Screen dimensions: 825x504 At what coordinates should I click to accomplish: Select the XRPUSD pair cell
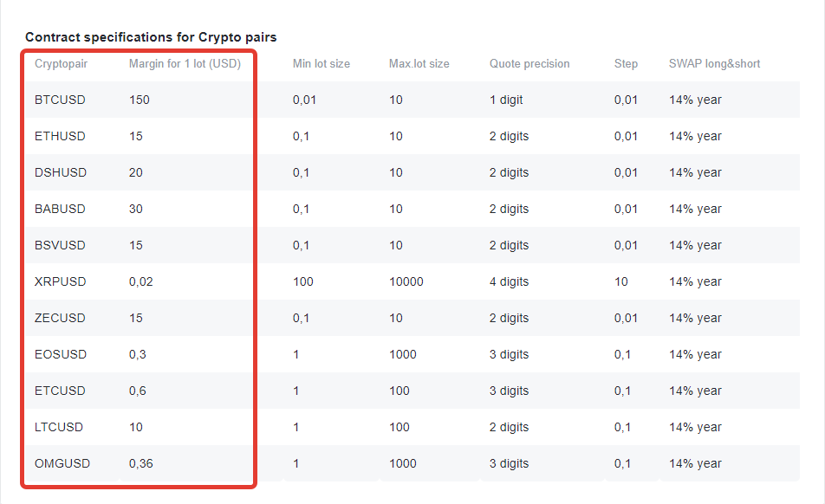pos(60,281)
